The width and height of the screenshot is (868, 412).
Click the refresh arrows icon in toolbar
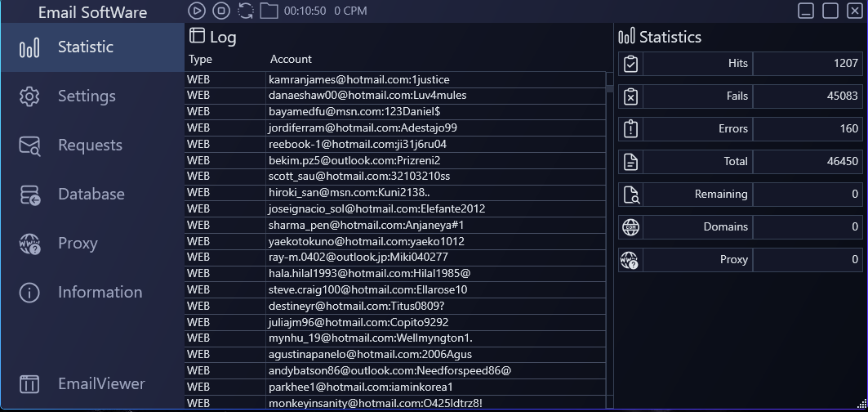[245, 11]
